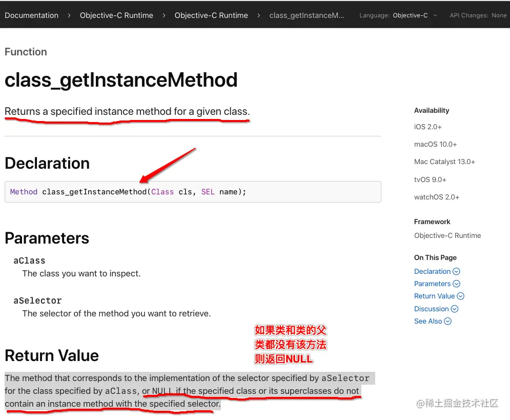
Task: Click the chevron separator after Documentation breadcrumb
Action: coord(69,15)
